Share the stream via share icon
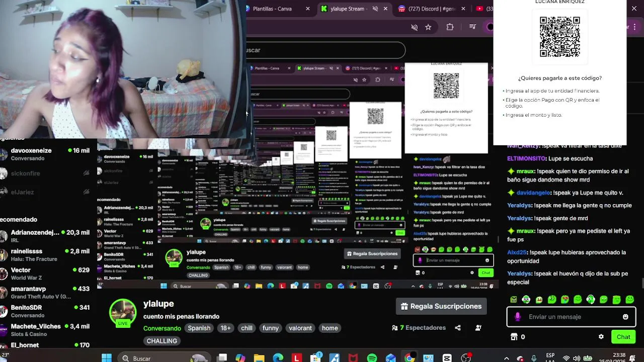Screen dimensions: 644x362 (x=457, y=328)
